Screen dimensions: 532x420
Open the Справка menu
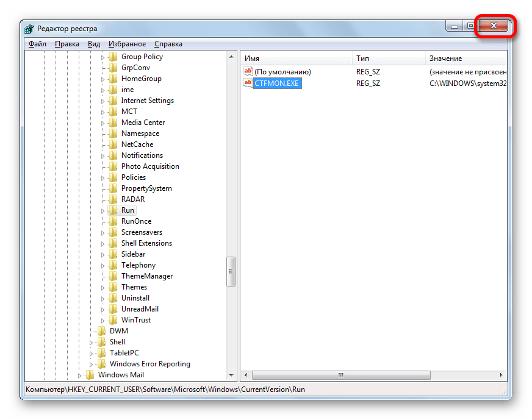click(168, 44)
